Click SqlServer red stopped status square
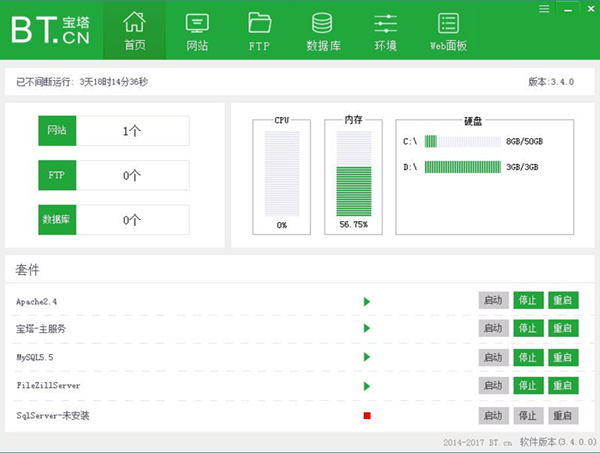Viewport: 600px width, 453px height. click(x=367, y=416)
